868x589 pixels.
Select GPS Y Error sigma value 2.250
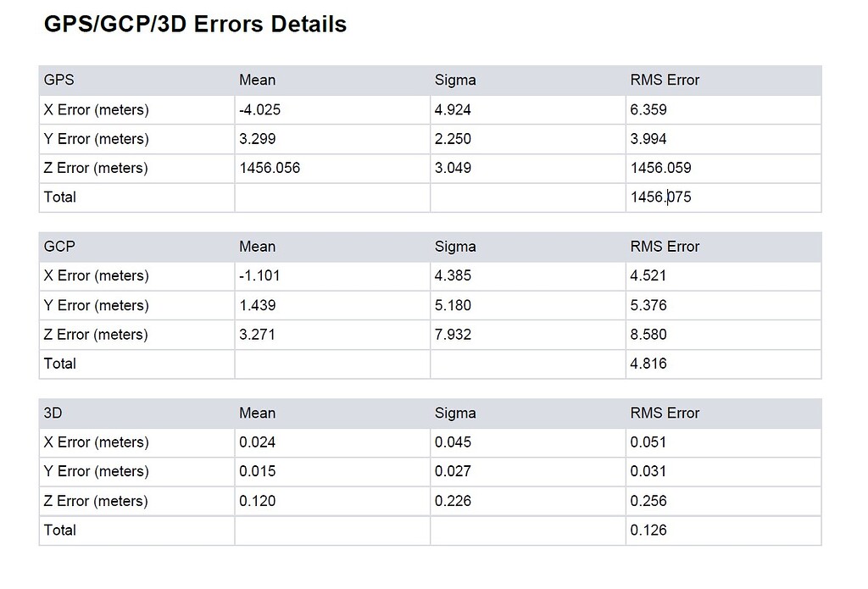[x=453, y=139]
